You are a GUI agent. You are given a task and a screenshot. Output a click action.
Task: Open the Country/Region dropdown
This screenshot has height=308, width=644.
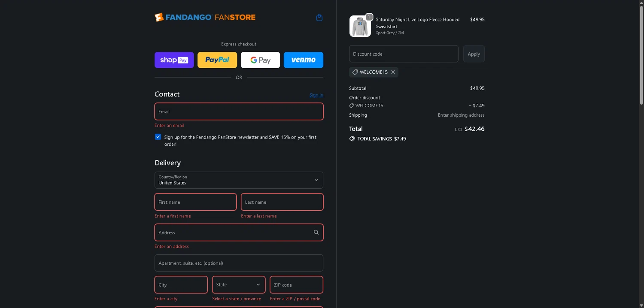239,180
